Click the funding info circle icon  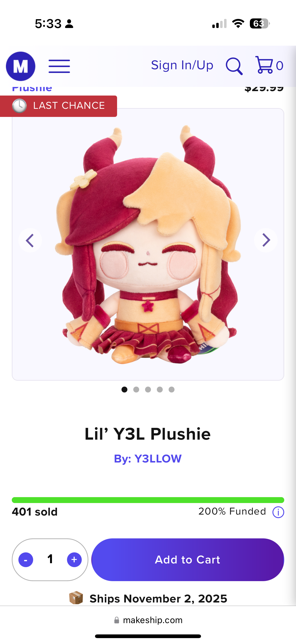[x=278, y=512]
